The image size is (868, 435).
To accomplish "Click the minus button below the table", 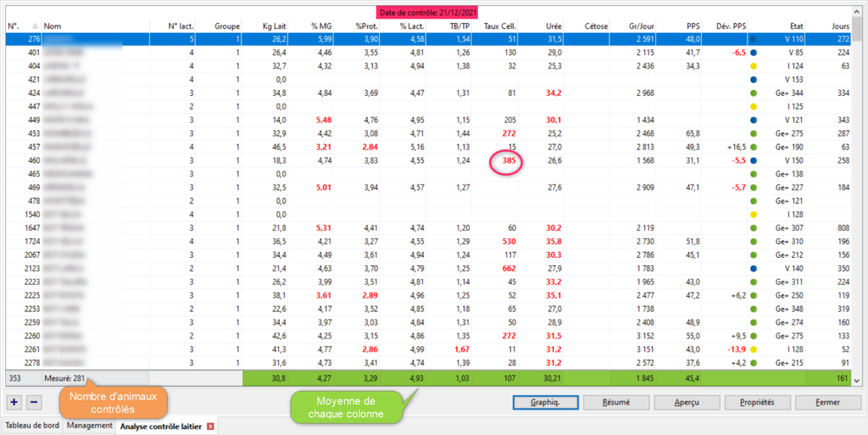I will [x=34, y=401].
